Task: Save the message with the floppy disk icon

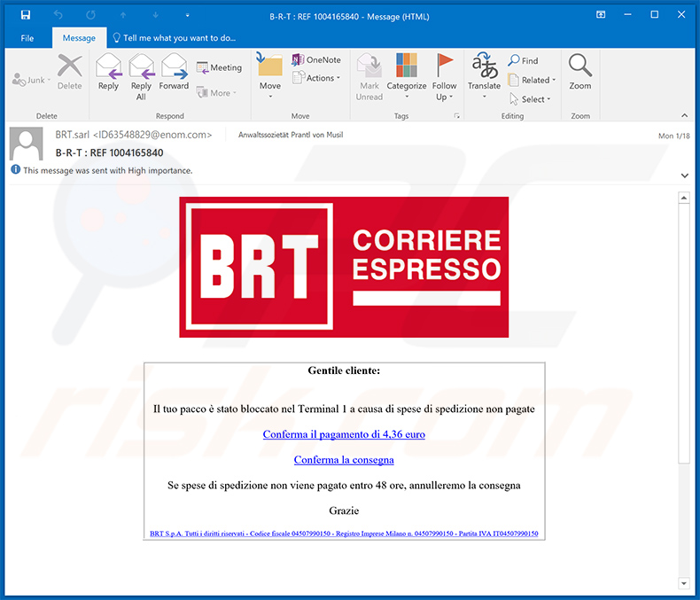Action: pyautogui.click(x=26, y=15)
